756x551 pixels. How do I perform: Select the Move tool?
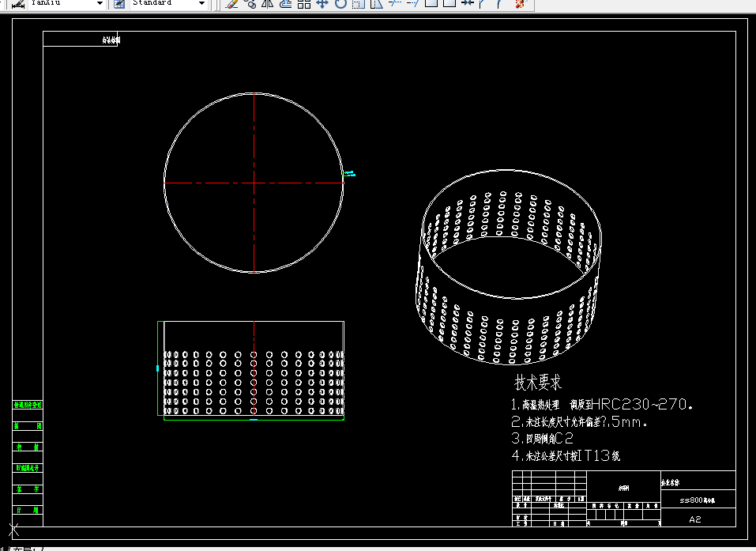coord(322,3)
